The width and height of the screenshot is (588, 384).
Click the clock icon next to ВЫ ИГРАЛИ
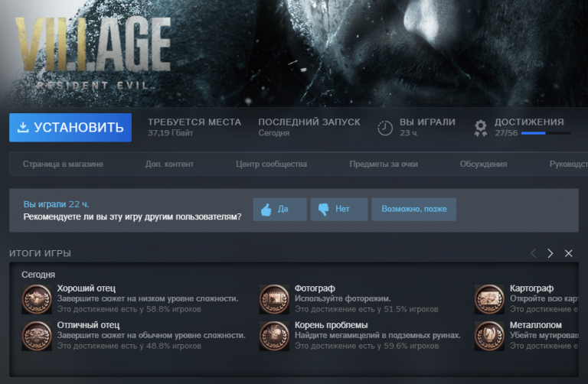coord(385,128)
